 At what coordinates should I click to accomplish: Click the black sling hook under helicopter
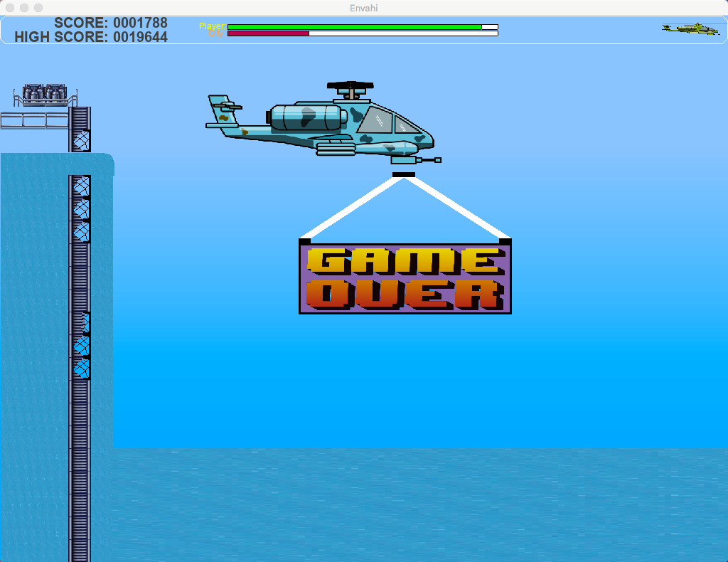[x=403, y=174]
